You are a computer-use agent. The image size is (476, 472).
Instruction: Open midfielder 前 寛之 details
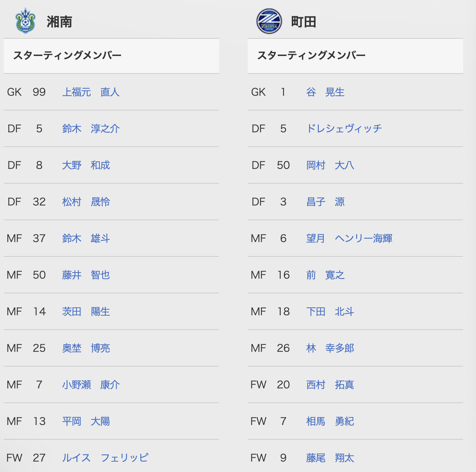click(325, 275)
